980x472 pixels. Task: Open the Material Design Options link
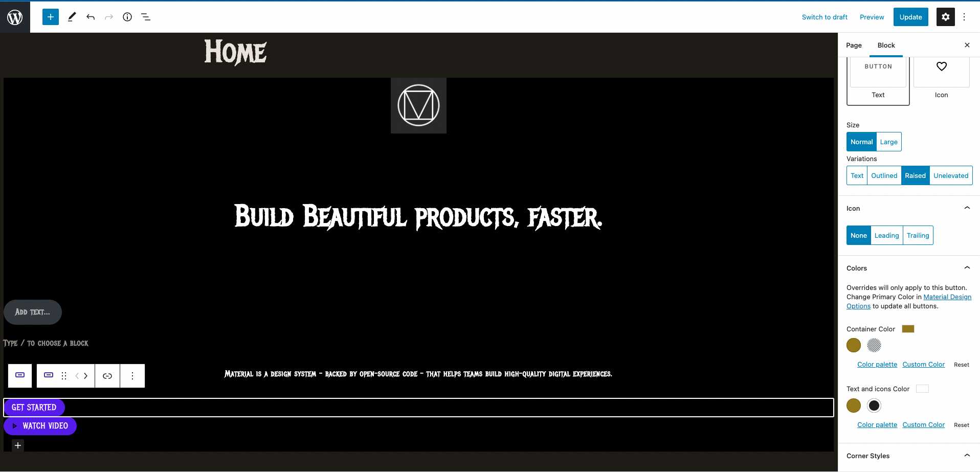[947, 297]
